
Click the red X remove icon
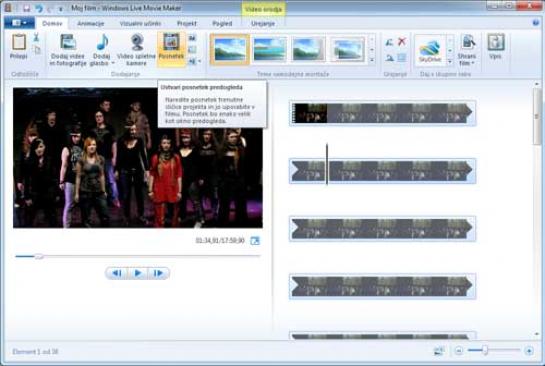(402, 41)
